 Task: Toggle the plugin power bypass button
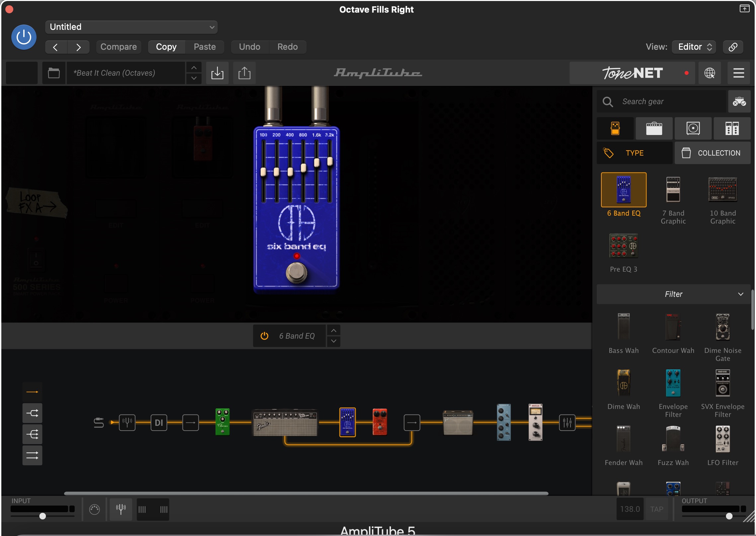pos(24,37)
